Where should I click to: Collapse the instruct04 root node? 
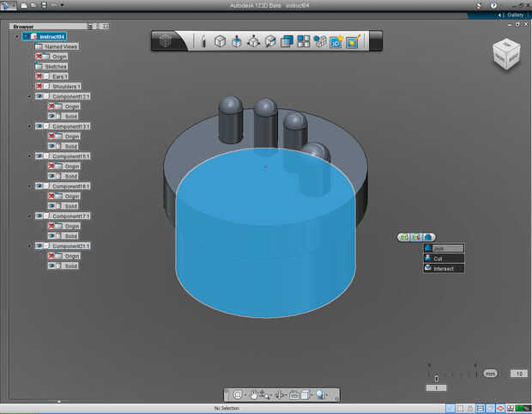17,36
